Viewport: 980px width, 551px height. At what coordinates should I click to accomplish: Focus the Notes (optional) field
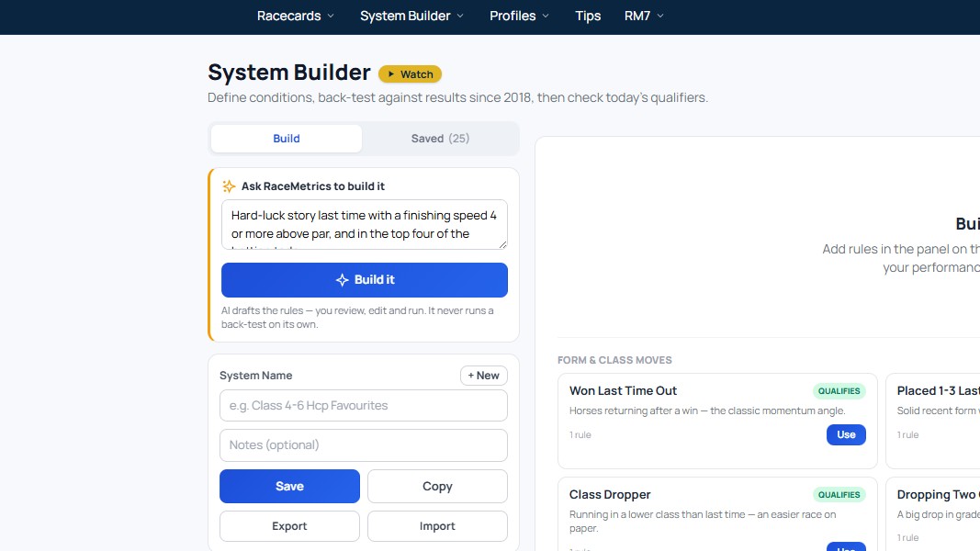point(363,444)
